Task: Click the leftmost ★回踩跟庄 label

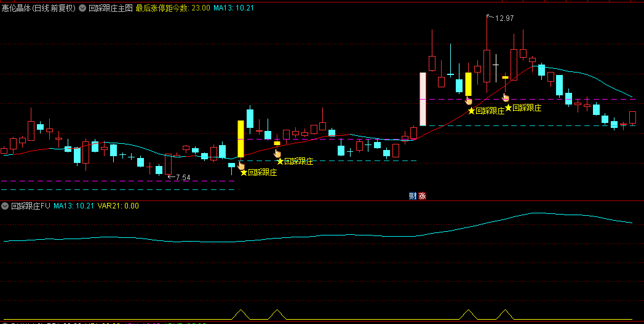Action: [x=259, y=173]
